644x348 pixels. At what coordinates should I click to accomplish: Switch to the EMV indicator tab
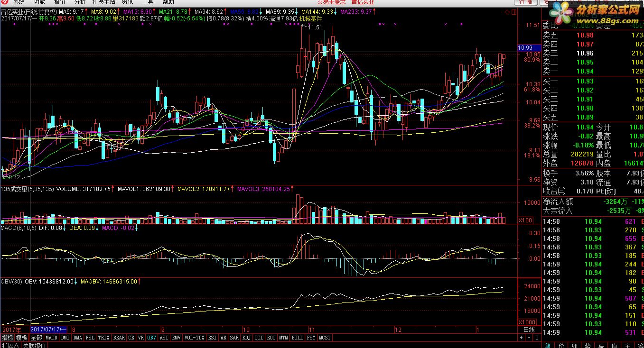(176, 338)
